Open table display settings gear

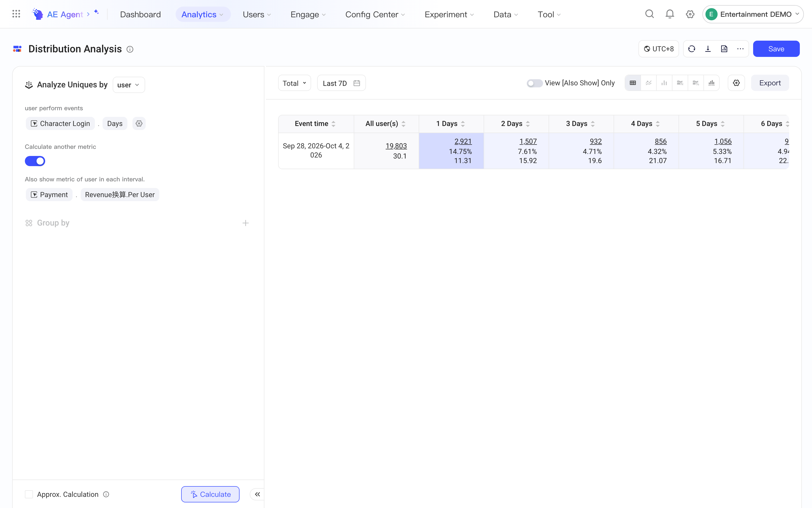(736, 83)
